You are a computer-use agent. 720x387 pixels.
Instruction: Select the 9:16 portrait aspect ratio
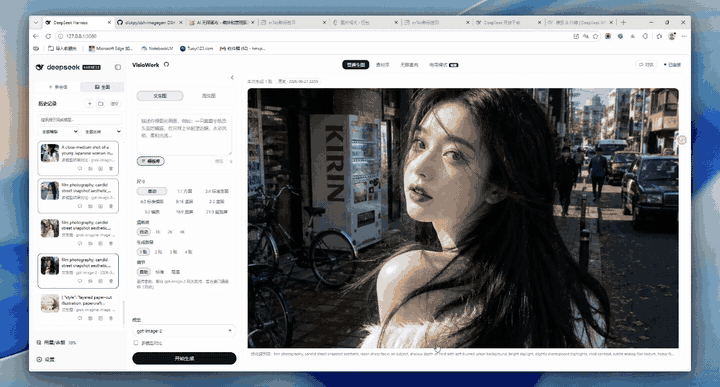tap(185, 202)
